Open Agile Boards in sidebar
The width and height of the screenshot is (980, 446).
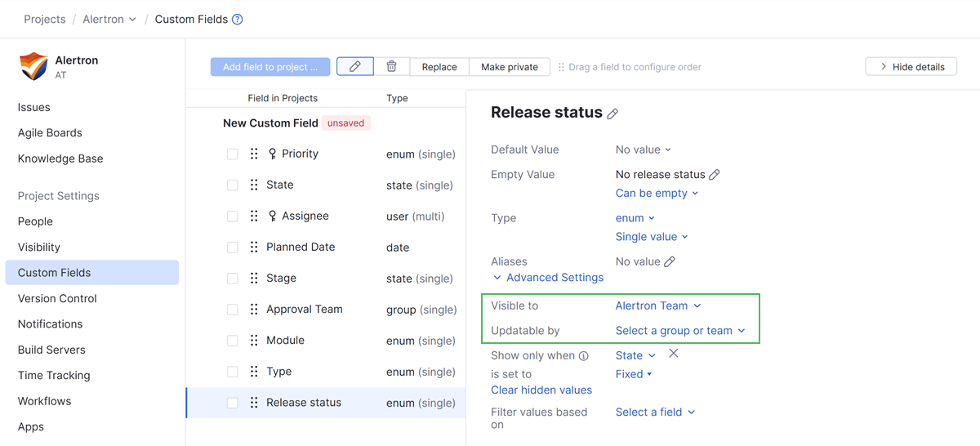[50, 132]
